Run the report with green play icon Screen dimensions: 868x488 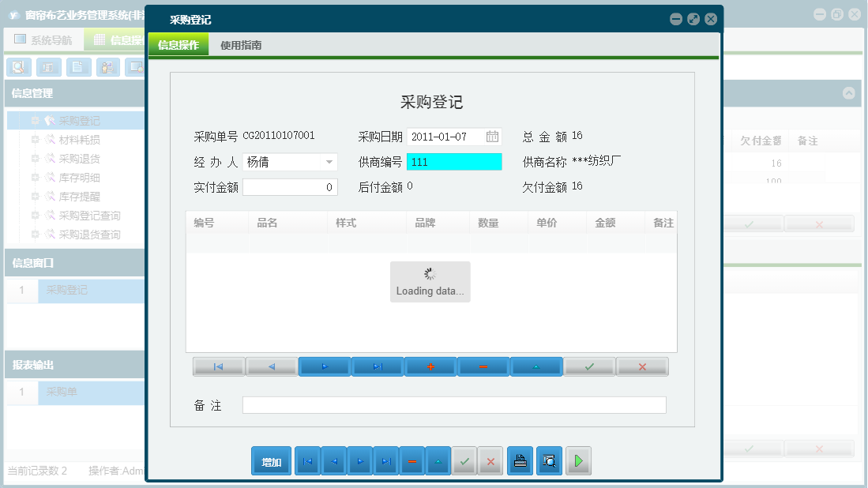[578, 460]
